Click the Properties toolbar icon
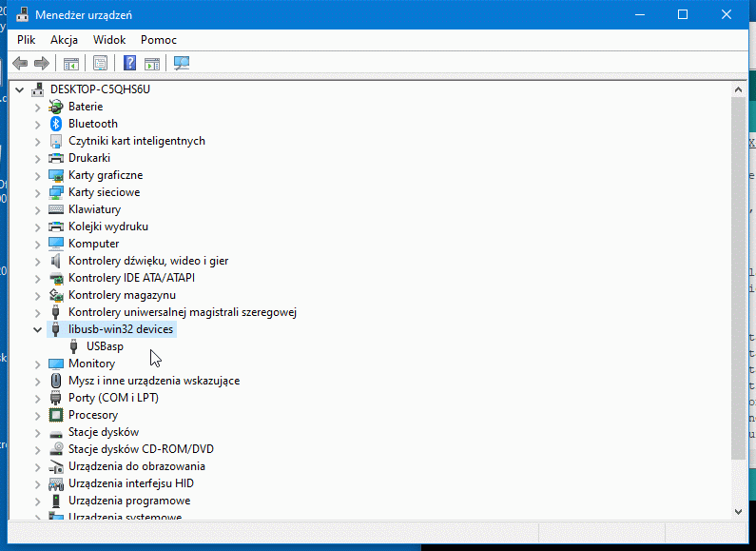This screenshot has height=551, width=756. click(x=100, y=64)
